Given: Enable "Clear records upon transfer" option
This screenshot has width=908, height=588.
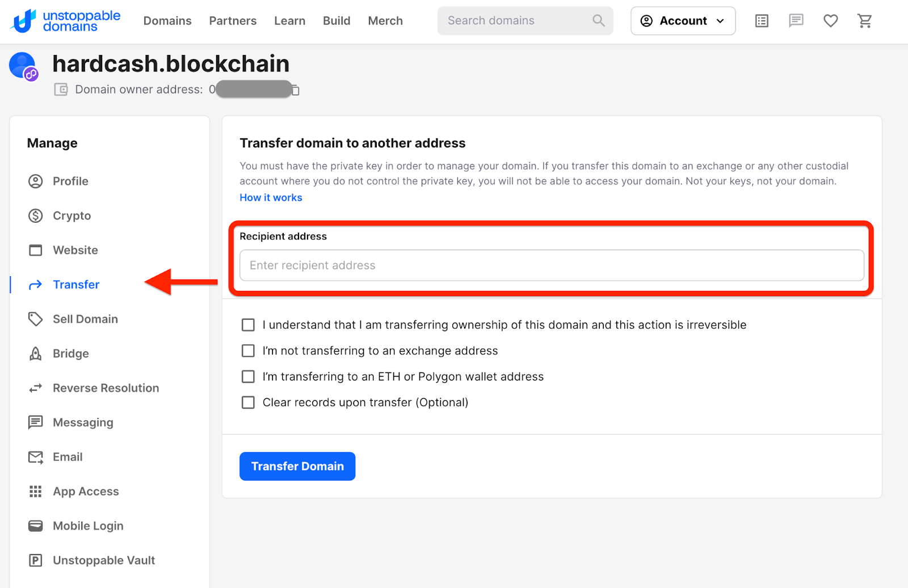Looking at the screenshot, I should tap(248, 403).
